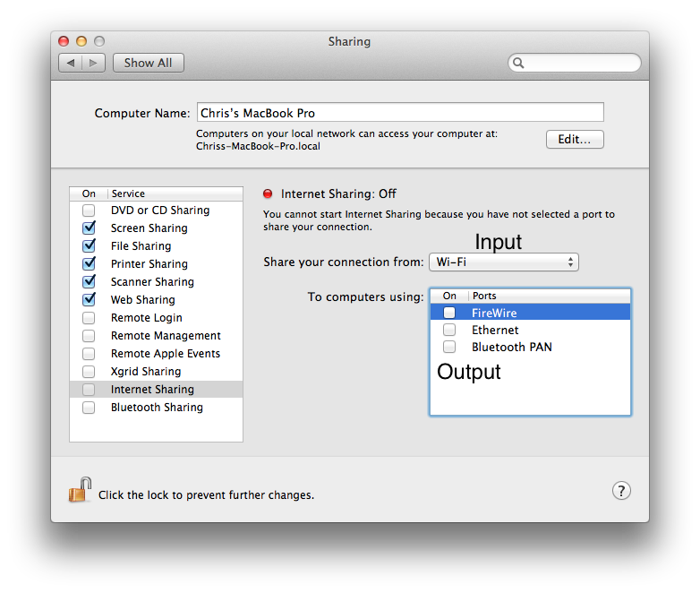
Task: Uncheck Screen Sharing service
Action: click(x=89, y=228)
